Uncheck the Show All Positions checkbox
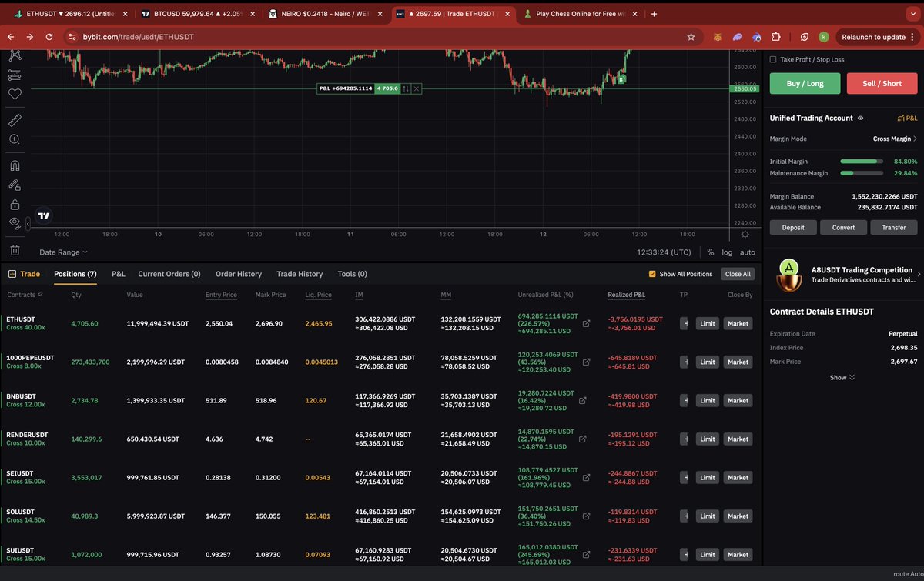This screenshot has width=924, height=581. pyautogui.click(x=652, y=274)
